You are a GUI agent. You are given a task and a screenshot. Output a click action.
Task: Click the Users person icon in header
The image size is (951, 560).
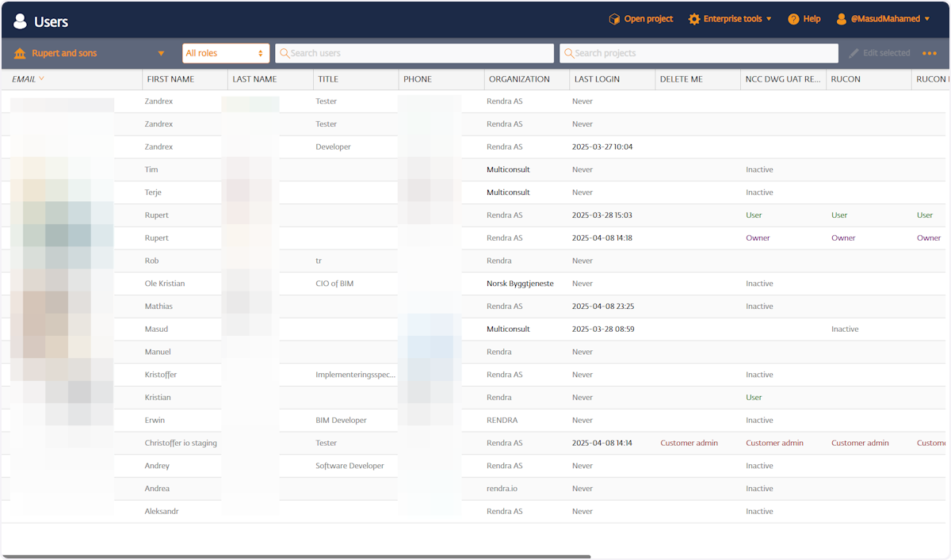(20, 21)
